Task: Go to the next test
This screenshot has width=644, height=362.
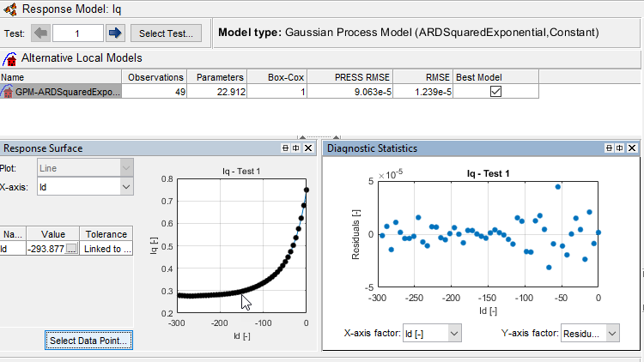Action: [x=115, y=33]
